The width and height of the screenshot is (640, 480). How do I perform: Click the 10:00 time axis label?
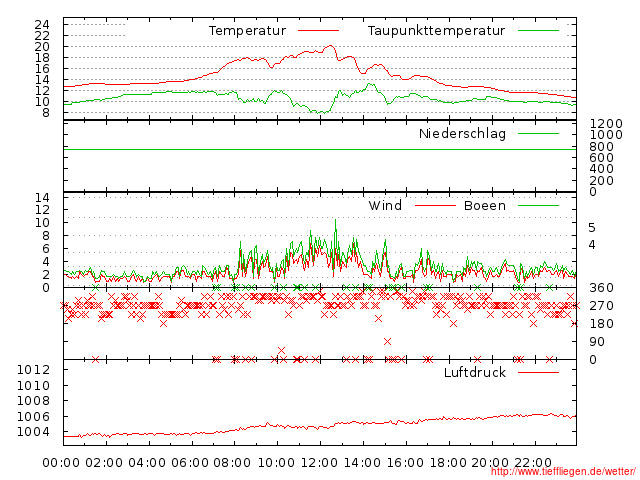276,463
